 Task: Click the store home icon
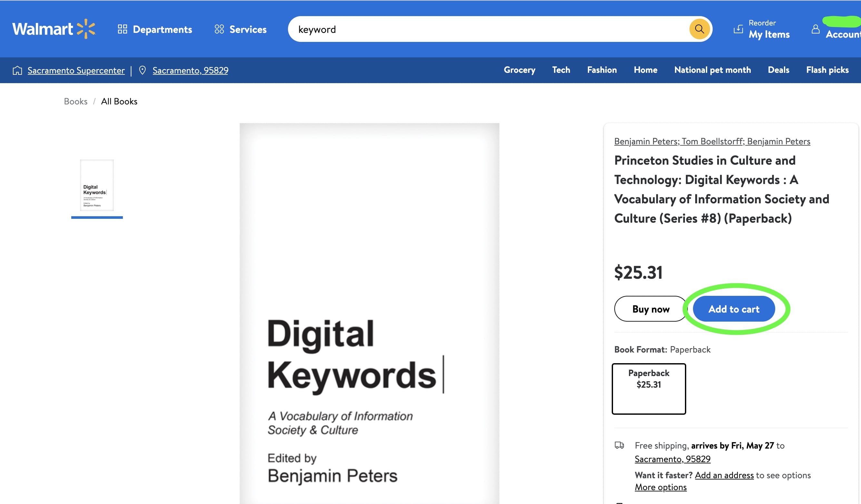pos(17,70)
